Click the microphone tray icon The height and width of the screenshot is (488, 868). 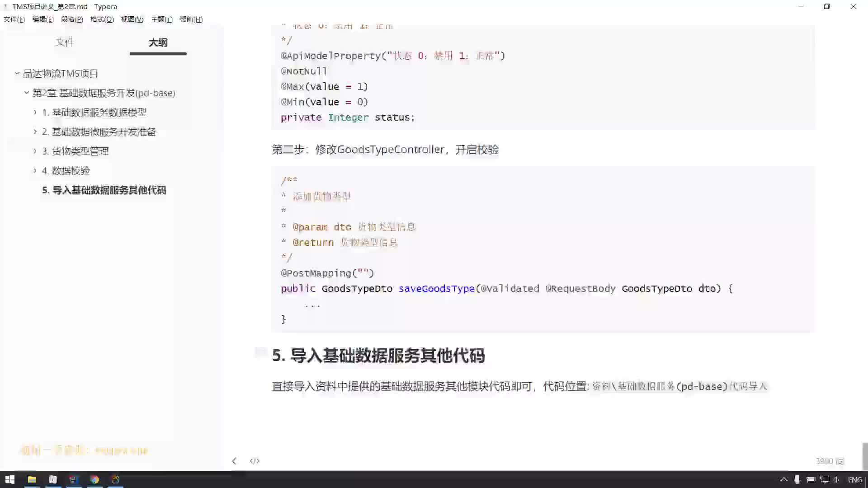pyautogui.click(x=797, y=479)
